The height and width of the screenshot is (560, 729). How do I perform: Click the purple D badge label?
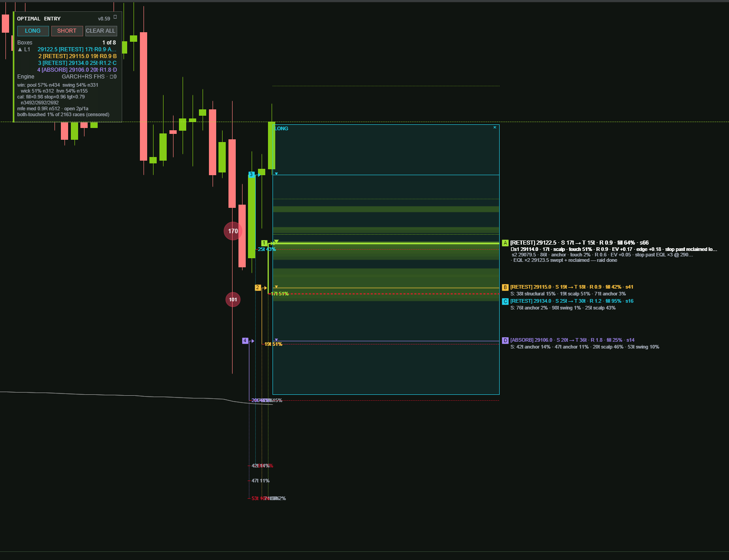(x=505, y=340)
